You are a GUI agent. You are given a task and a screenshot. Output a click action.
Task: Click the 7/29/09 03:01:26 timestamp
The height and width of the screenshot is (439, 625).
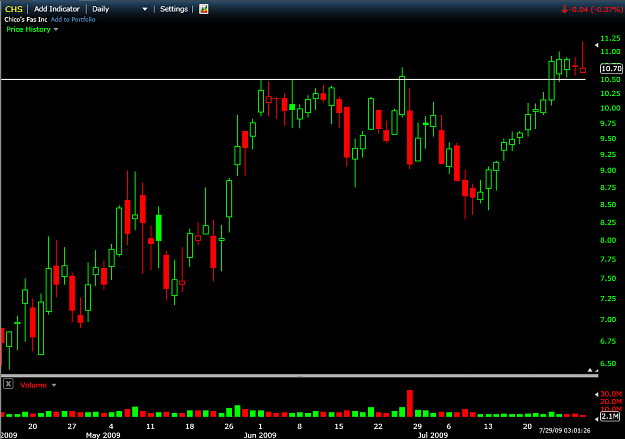564,431
